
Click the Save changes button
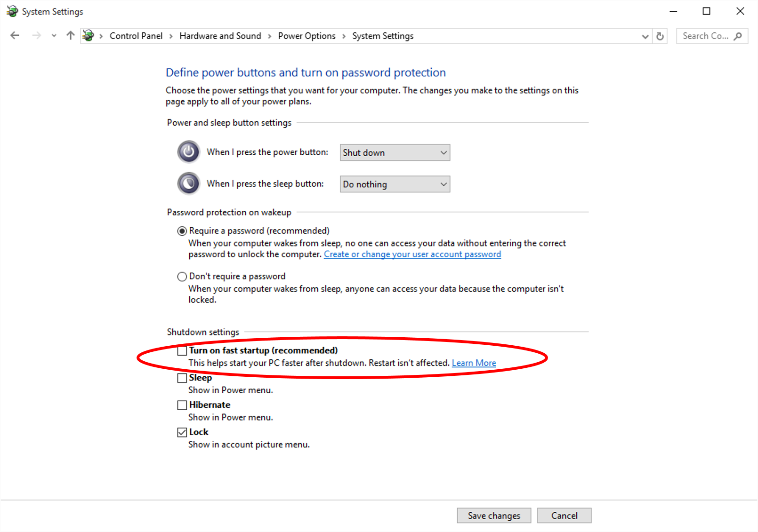click(493, 515)
